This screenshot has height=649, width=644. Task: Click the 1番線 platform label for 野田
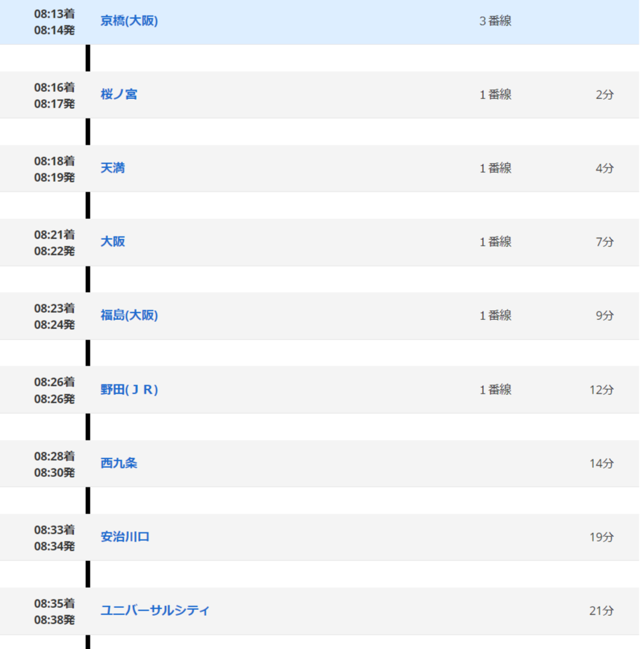click(x=495, y=390)
